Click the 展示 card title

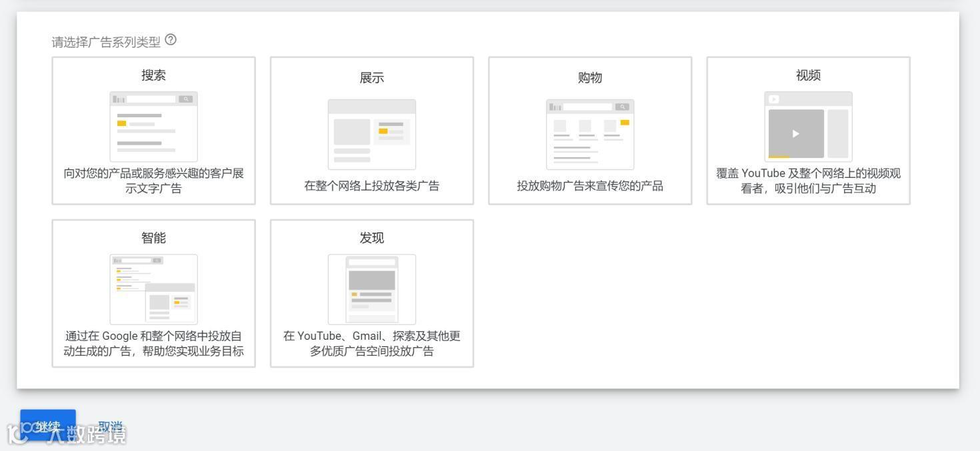pos(372,78)
